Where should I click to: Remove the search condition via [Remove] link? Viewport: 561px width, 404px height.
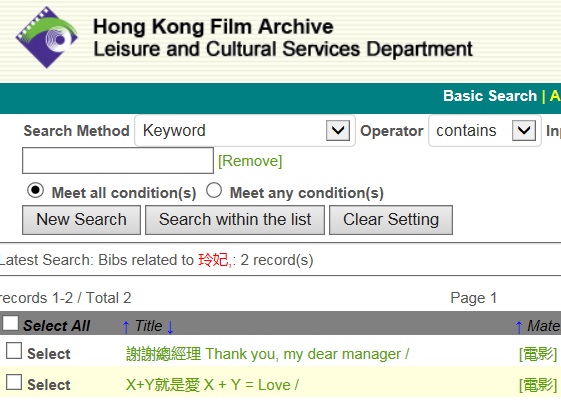click(x=250, y=161)
